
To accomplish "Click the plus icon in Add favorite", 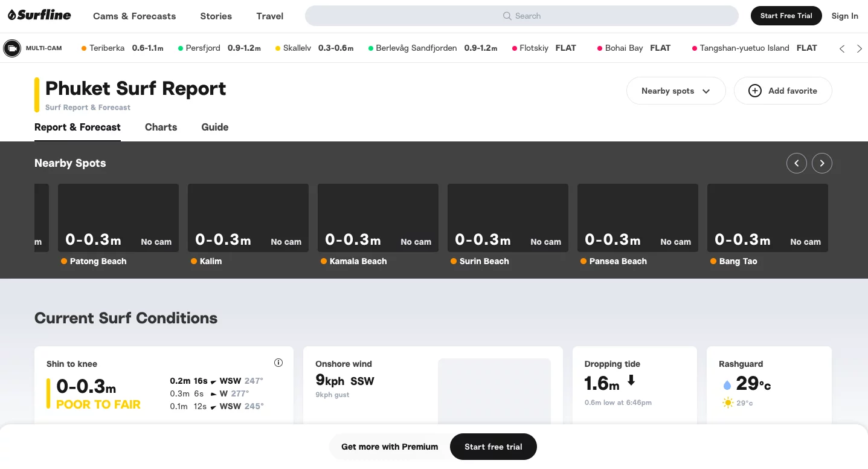I will pos(755,91).
